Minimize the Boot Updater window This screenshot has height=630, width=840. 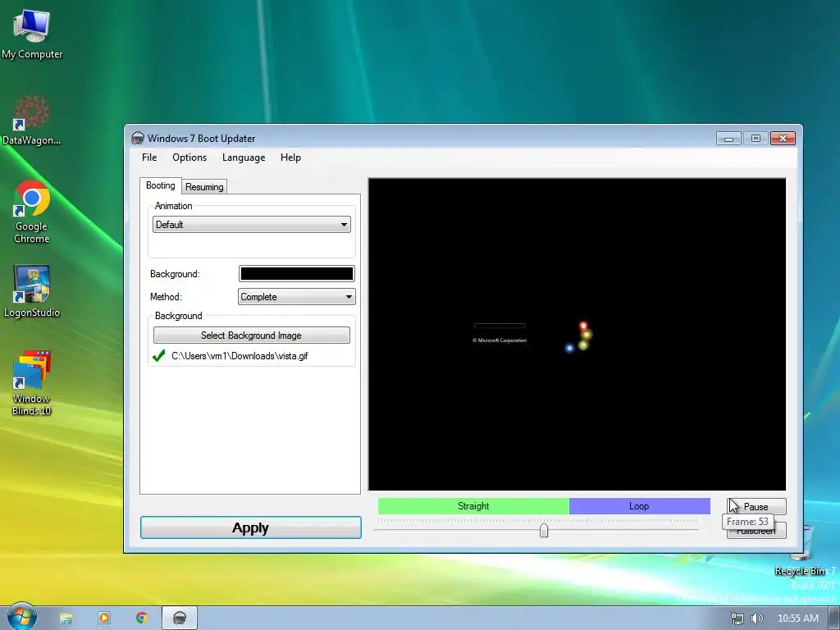(728, 139)
